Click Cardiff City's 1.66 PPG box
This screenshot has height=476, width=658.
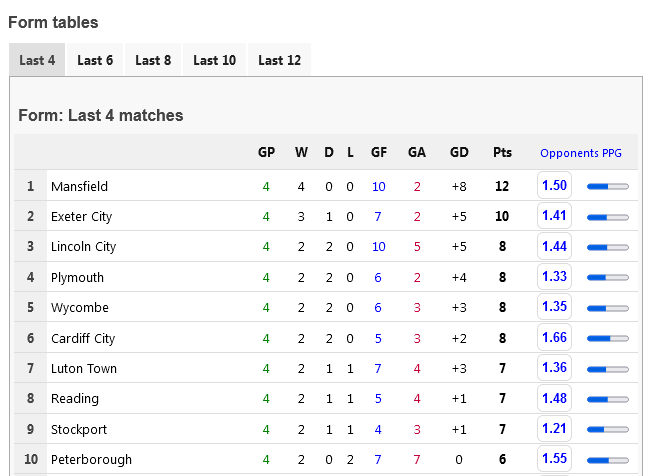(x=554, y=338)
